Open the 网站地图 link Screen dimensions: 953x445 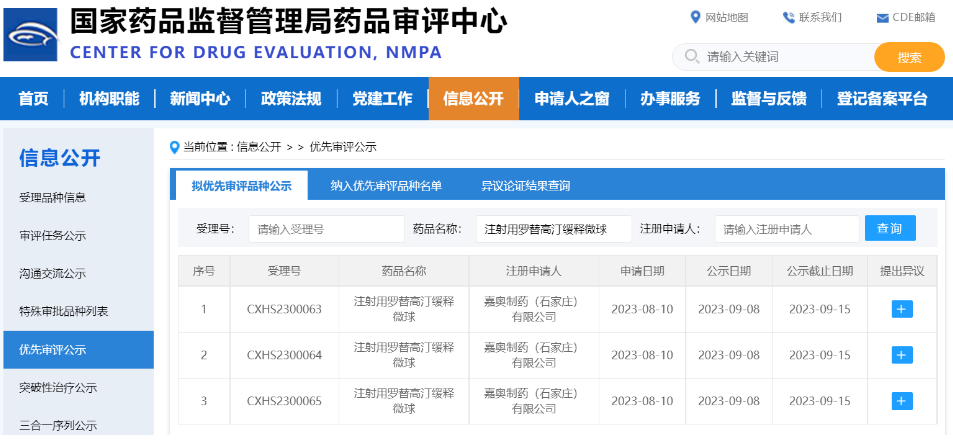click(726, 18)
